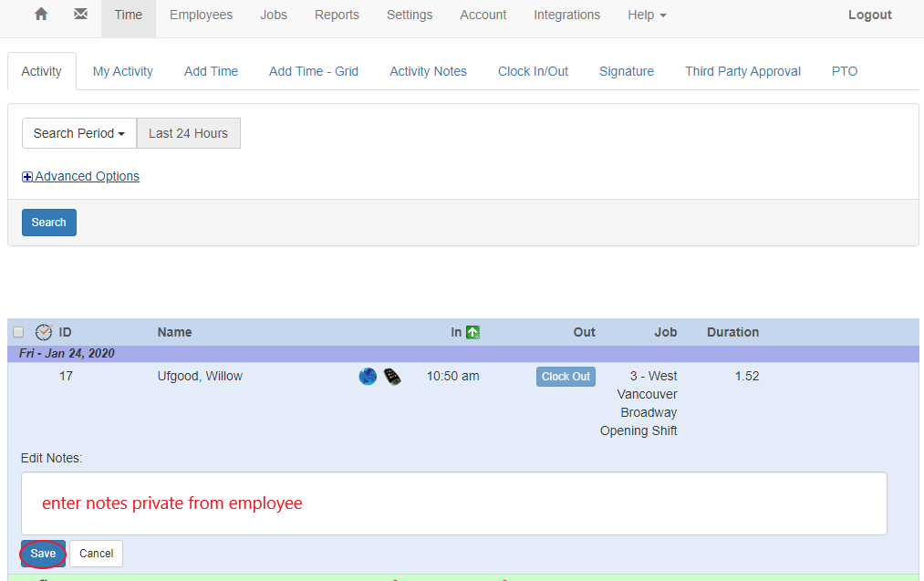The height and width of the screenshot is (581, 924).
Task: Click the Last 24 Hours filter
Action: [188, 133]
